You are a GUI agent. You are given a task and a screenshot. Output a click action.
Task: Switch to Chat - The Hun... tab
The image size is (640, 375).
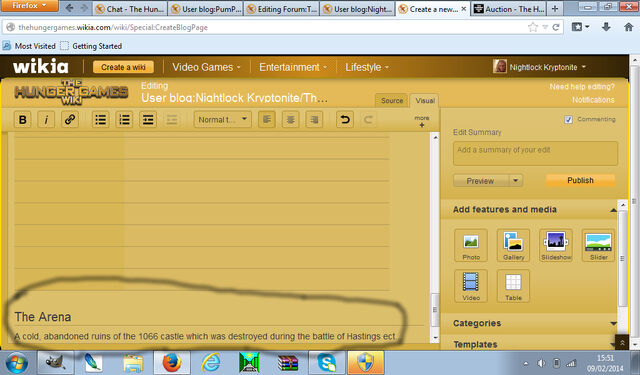tap(130, 9)
